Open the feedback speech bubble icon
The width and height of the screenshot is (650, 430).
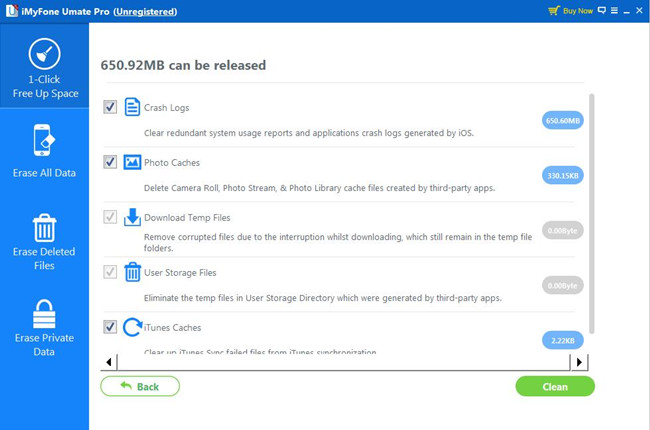tap(602, 10)
